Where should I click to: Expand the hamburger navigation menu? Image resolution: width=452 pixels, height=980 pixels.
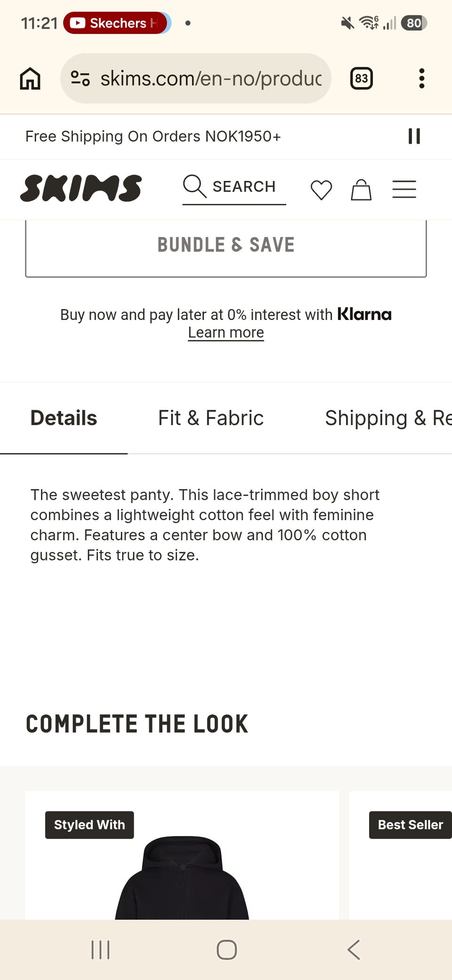click(x=404, y=189)
